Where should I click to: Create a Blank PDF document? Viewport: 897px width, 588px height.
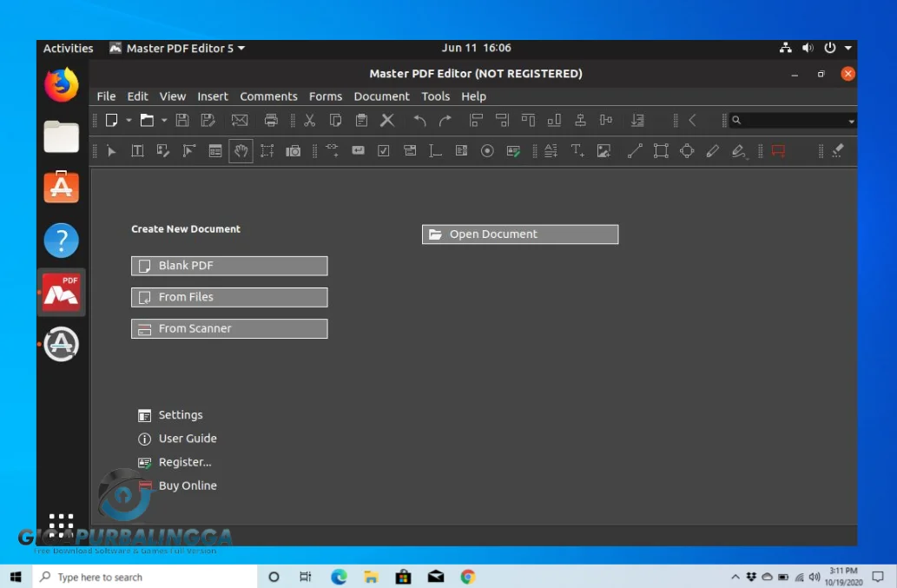(x=228, y=266)
